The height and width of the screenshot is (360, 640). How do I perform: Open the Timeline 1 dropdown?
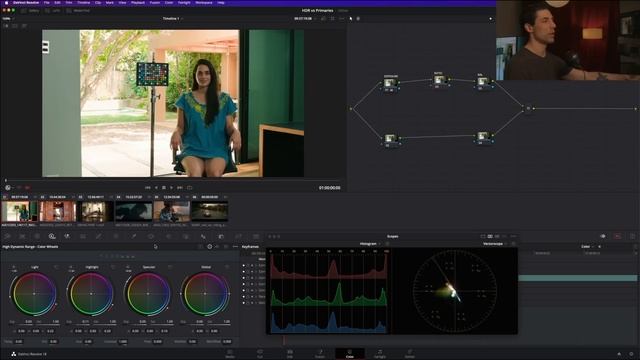coord(173,19)
